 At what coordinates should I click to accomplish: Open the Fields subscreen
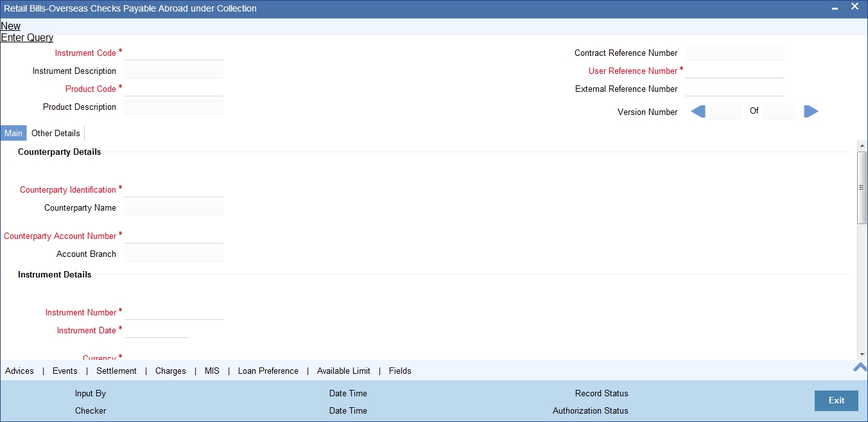400,371
